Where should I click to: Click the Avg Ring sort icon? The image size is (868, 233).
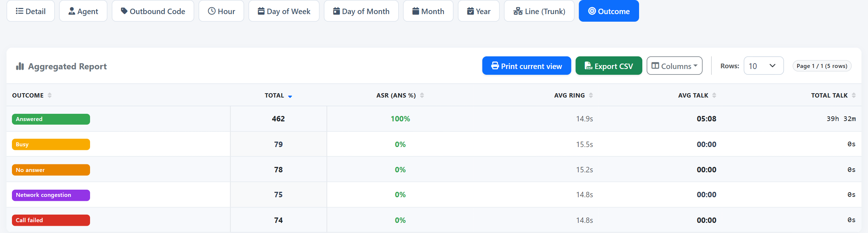[591, 95]
